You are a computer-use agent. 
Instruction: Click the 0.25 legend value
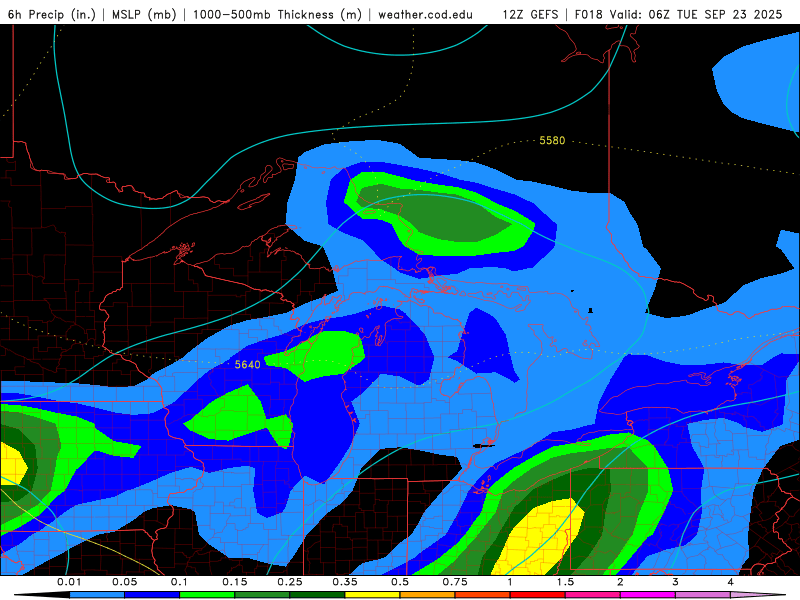click(x=290, y=582)
